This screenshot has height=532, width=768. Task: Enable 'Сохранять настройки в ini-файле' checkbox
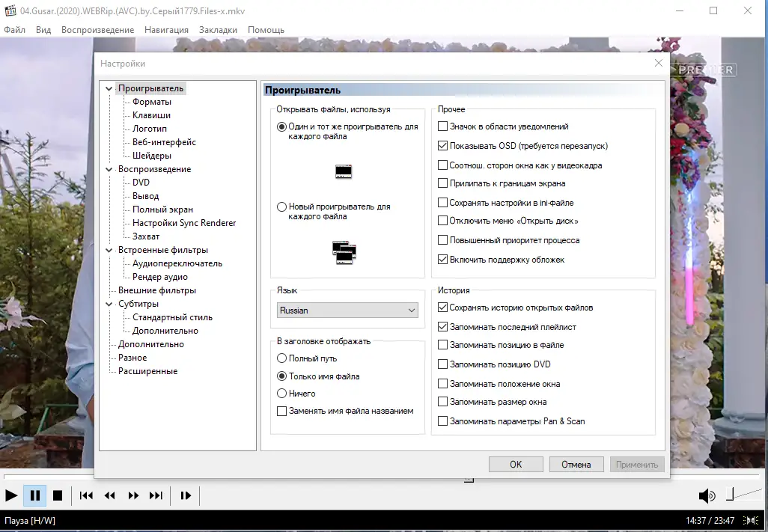point(505,203)
